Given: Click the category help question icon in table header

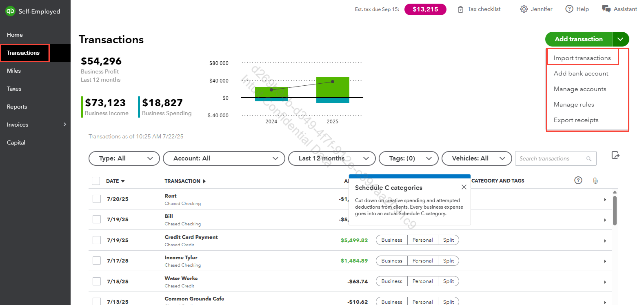Looking at the screenshot, I should click(x=578, y=180).
